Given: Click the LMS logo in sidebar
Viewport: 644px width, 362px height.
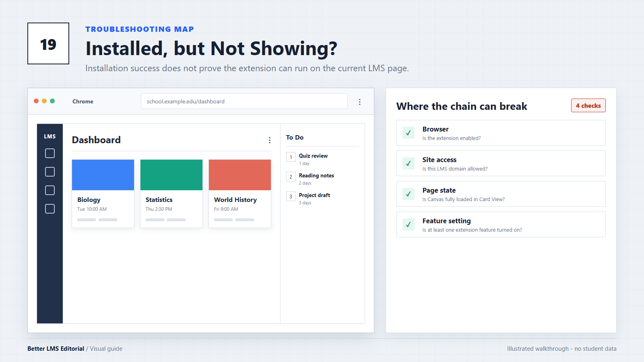Looking at the screenshot, I should tap(50, 136).
